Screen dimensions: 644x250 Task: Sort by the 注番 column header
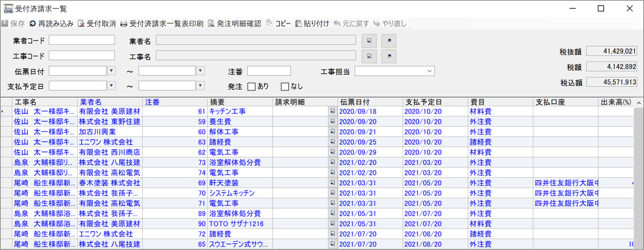pyautogui.click(x=174, y=102)
